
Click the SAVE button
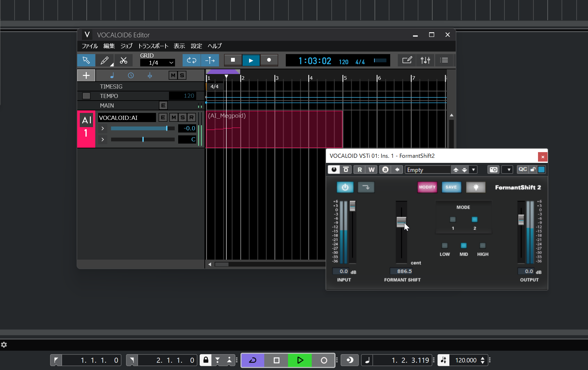tap(451, 187)
